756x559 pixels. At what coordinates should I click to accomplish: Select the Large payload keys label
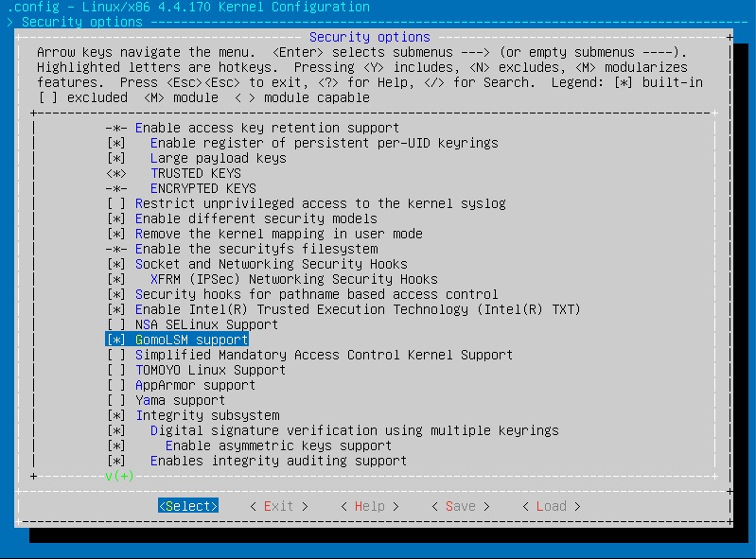218,158
